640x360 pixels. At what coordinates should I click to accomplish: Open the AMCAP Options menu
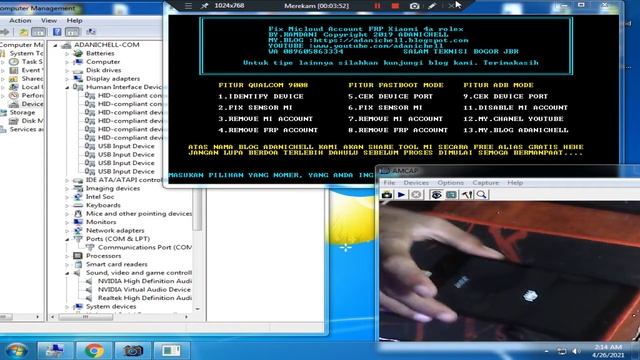tap(450, 183)
